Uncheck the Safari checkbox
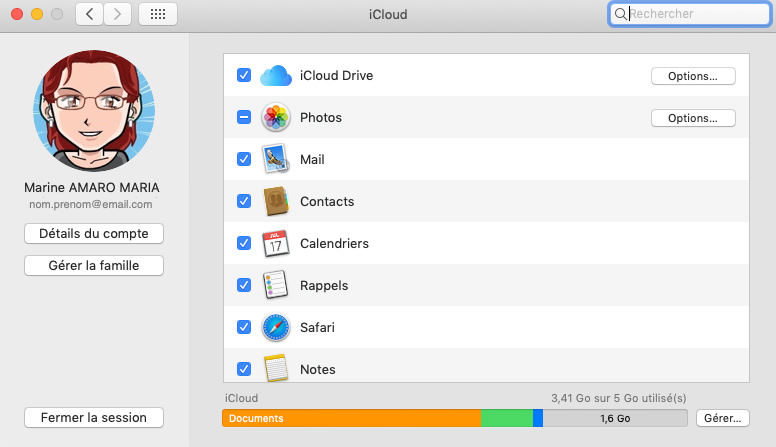776x447 pixels. (244, 327)
